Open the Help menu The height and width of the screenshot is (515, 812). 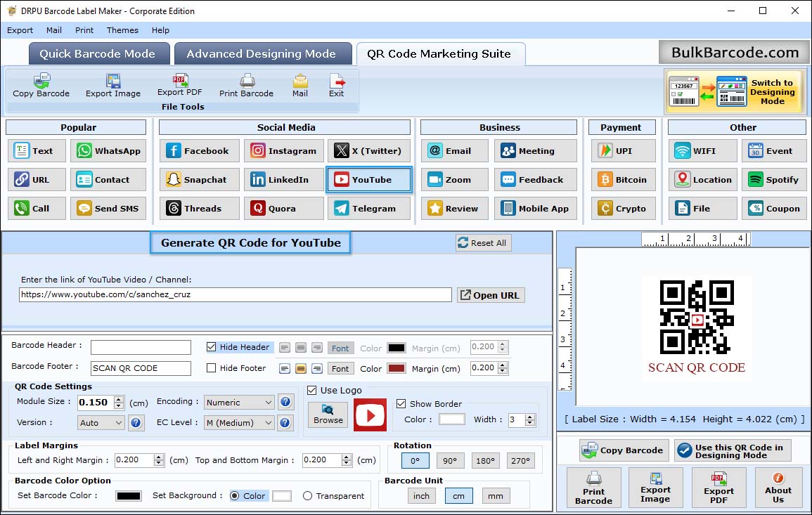click(160, 30)
